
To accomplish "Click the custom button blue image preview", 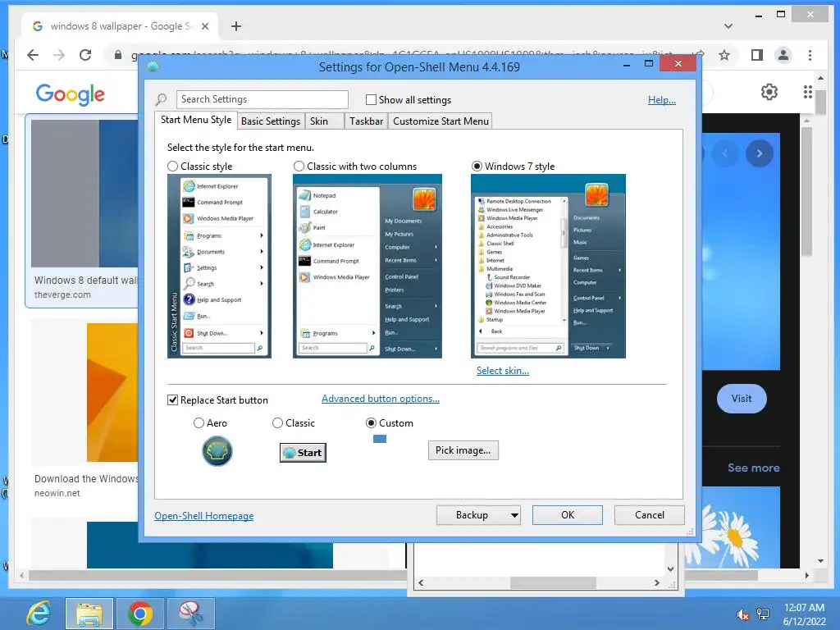I will click(x=380, y=440).
